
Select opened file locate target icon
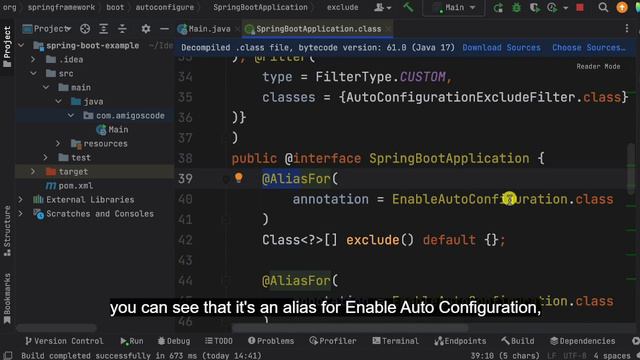pos(85,29)
